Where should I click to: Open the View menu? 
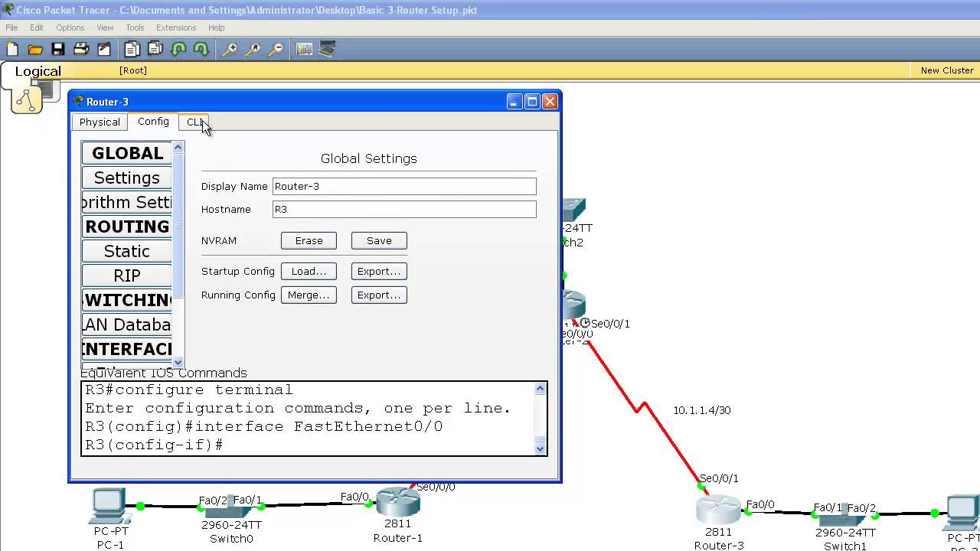tap(105, 28)
